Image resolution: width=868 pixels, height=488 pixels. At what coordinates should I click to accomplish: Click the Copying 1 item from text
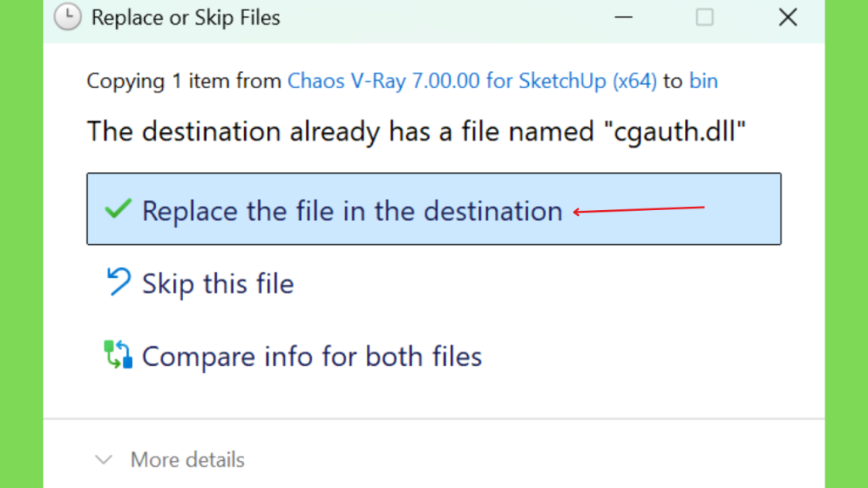pyautogui.click(x=184, y=80)
